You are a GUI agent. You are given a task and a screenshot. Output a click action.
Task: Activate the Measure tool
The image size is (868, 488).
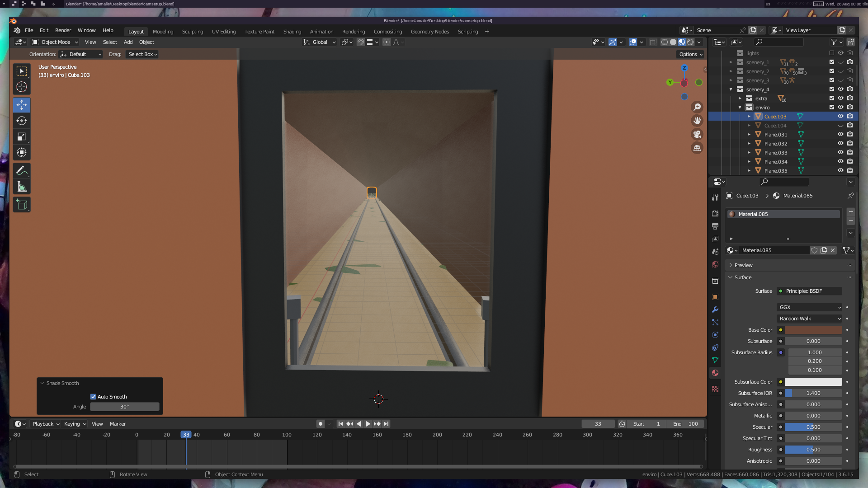point(21,187)
